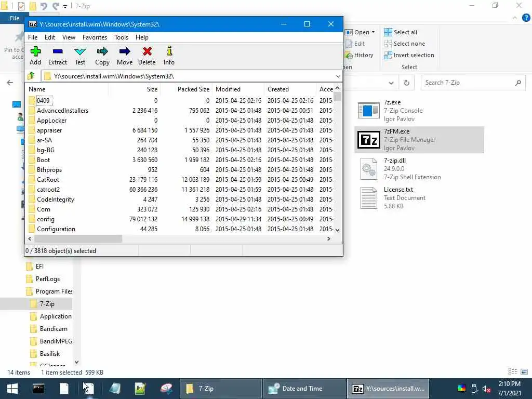Switch to large icons view in Explorer
The width and height of the screenshot is (532, 399).
(524, 372)
